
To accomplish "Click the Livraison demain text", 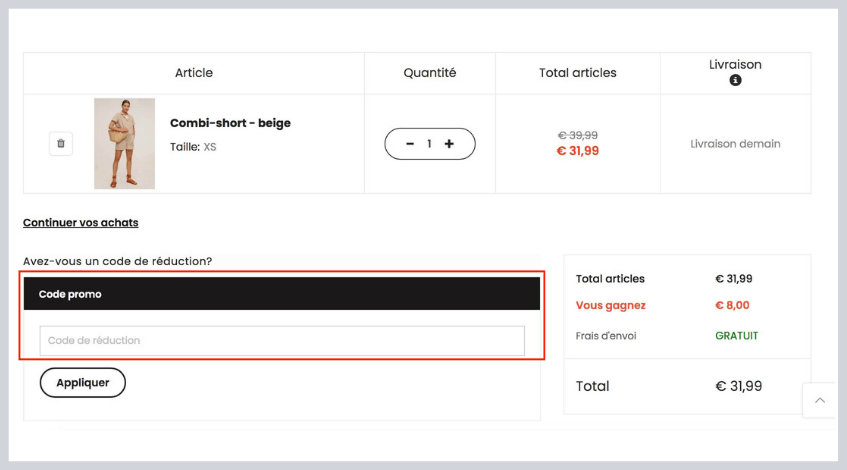I will [x=735, y=144].
